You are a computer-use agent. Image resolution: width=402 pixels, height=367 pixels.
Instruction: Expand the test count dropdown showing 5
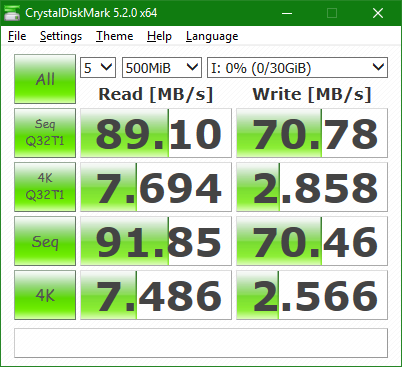pyautogui.click(x=98, y=68)
